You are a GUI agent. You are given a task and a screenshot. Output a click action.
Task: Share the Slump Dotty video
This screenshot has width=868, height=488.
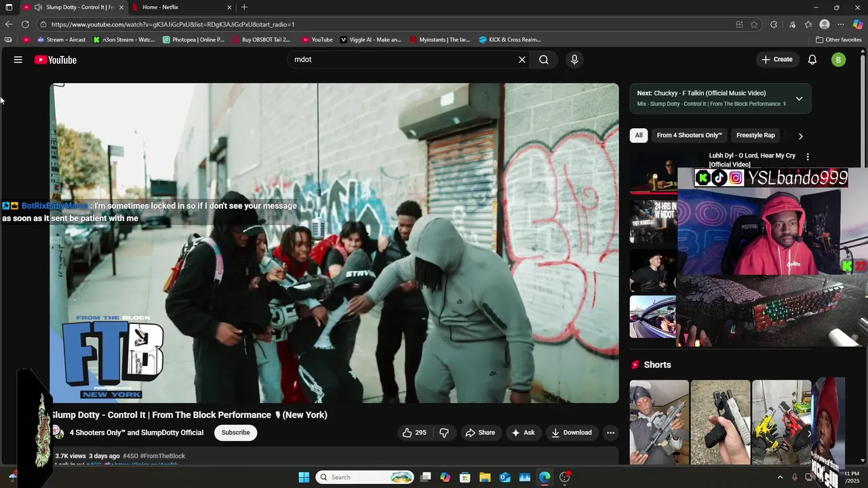[x=480, y=432]
